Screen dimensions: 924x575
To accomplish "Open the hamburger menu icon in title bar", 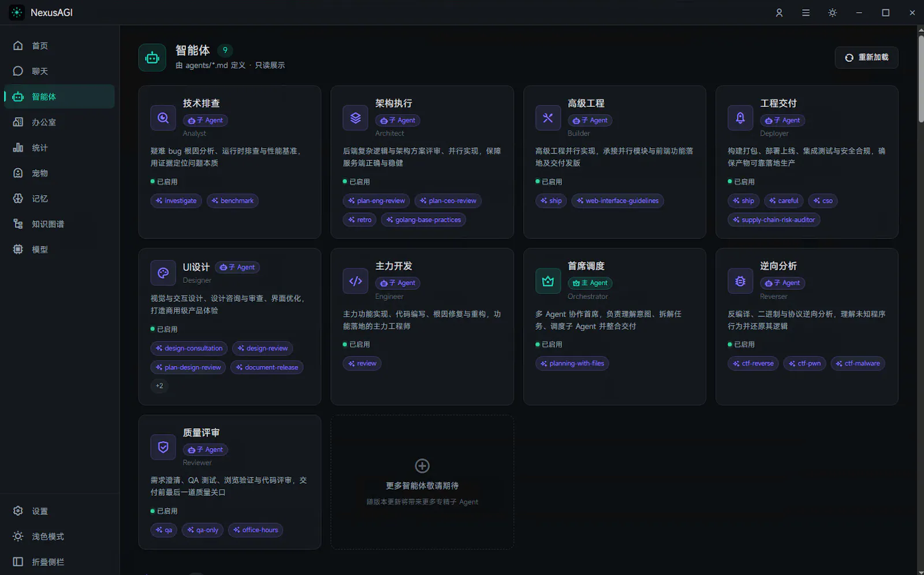I will (x=806, y=13).
